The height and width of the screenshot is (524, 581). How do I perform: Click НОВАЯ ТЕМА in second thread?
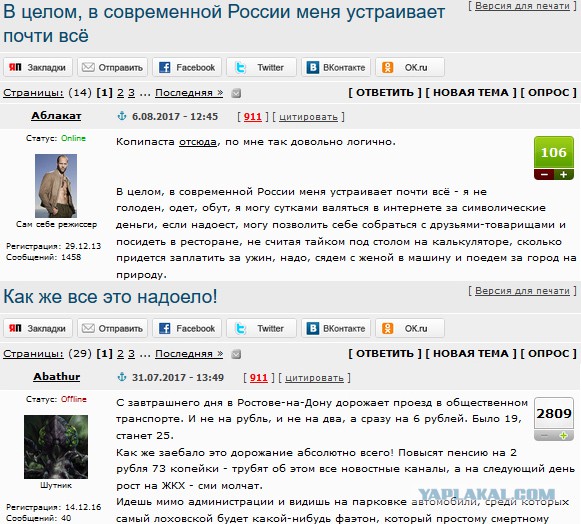(471, 354)
